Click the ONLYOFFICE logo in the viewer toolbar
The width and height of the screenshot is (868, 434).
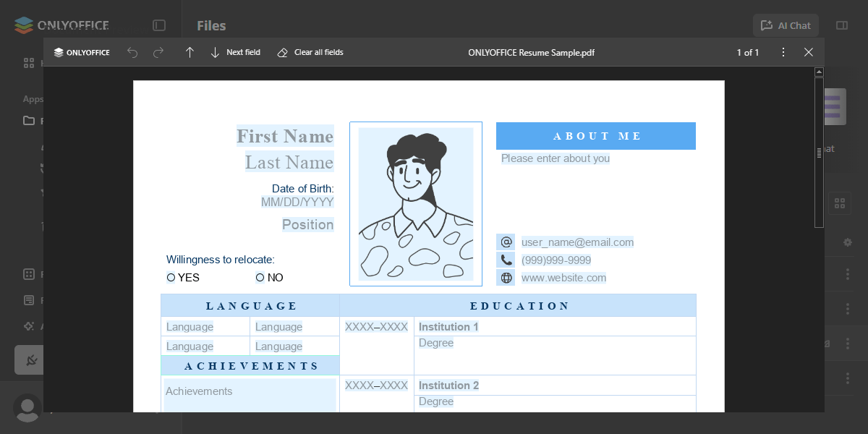point(82,52)
